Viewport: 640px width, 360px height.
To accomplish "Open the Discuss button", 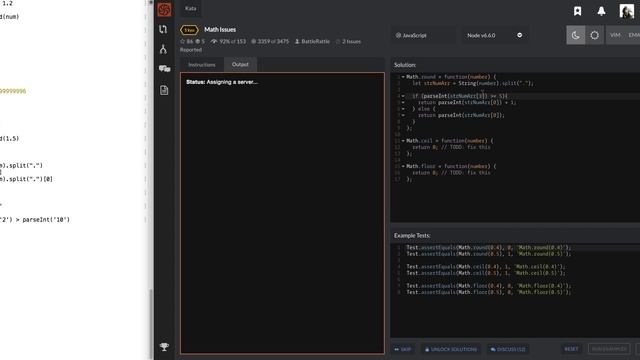I will 508,349.
